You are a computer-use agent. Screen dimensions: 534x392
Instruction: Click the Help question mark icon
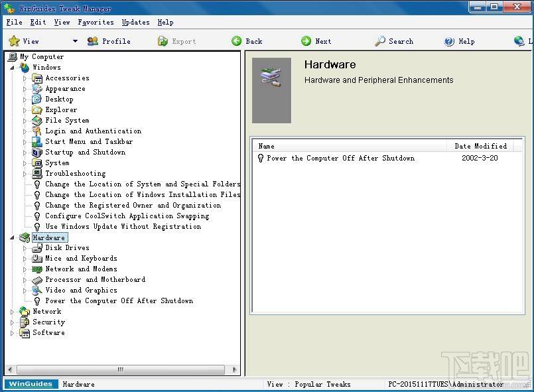point(450,41)
